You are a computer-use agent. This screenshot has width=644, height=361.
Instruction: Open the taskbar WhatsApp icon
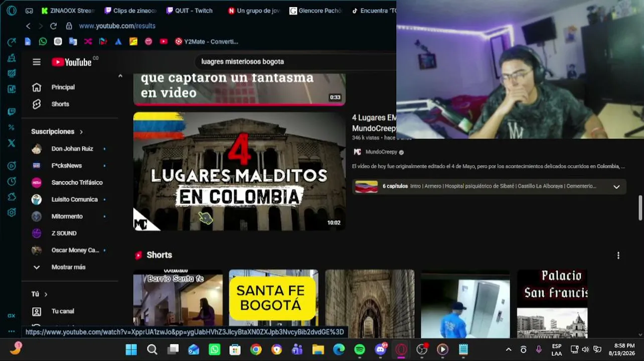click(x=214, y=349)
